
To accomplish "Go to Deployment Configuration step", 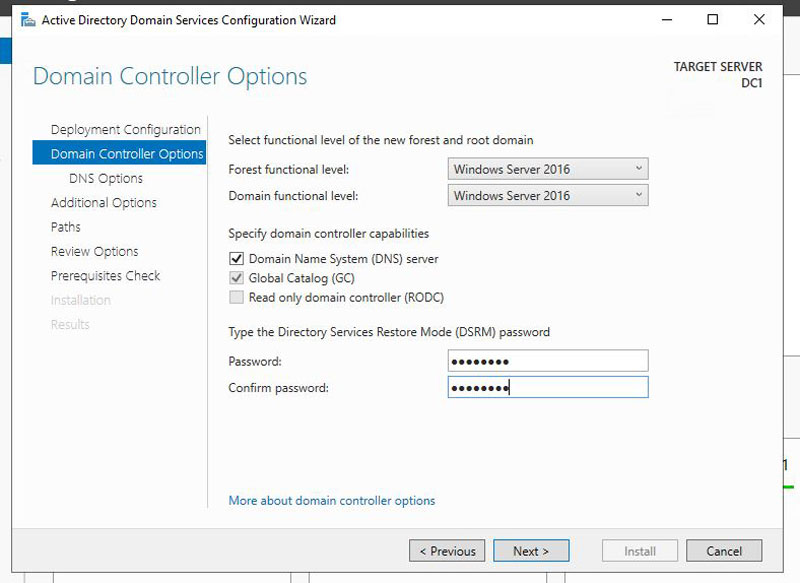I will [126, 130].
